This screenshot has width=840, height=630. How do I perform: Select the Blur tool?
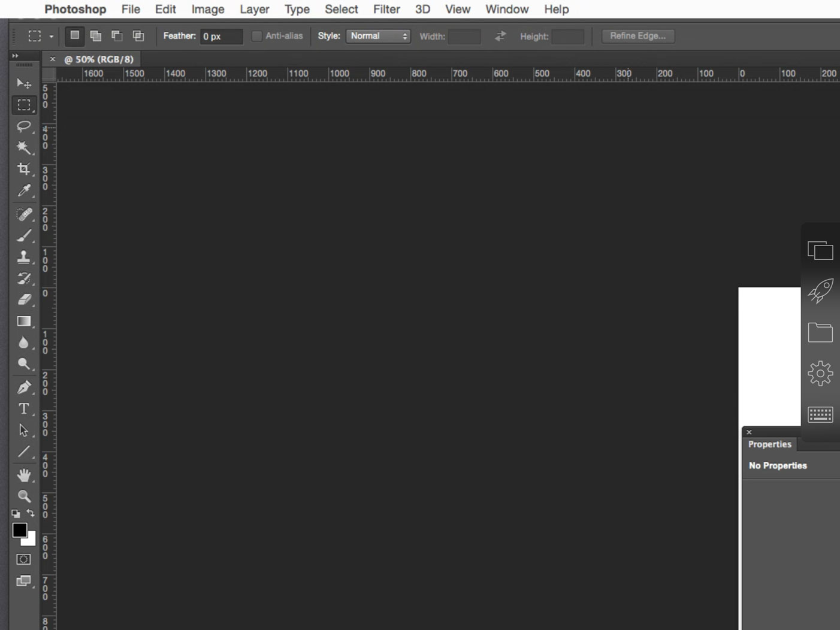point(24,343)
